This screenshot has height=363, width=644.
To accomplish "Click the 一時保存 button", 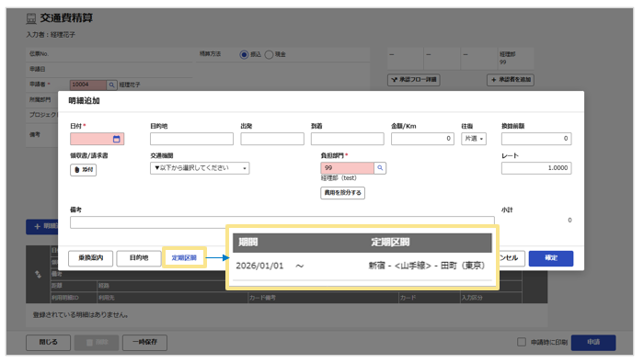I will [x=144, y=343].
